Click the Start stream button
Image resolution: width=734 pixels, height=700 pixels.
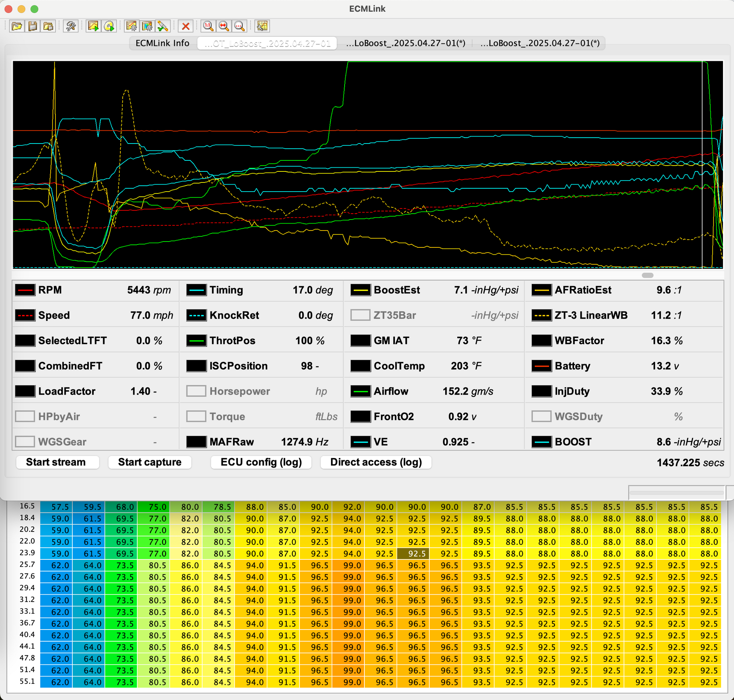click(58, 462)
